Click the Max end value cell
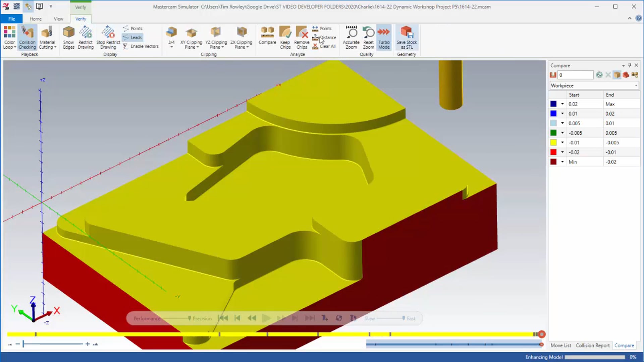Screen dimensions: 644x362 click(x=621, y=104)
